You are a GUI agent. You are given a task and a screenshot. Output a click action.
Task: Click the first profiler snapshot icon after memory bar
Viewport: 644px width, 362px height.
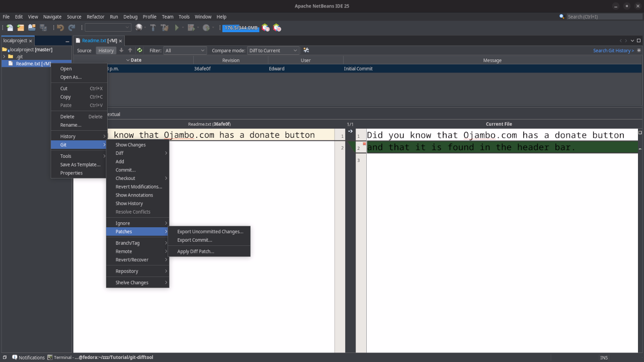pos(266,28)
